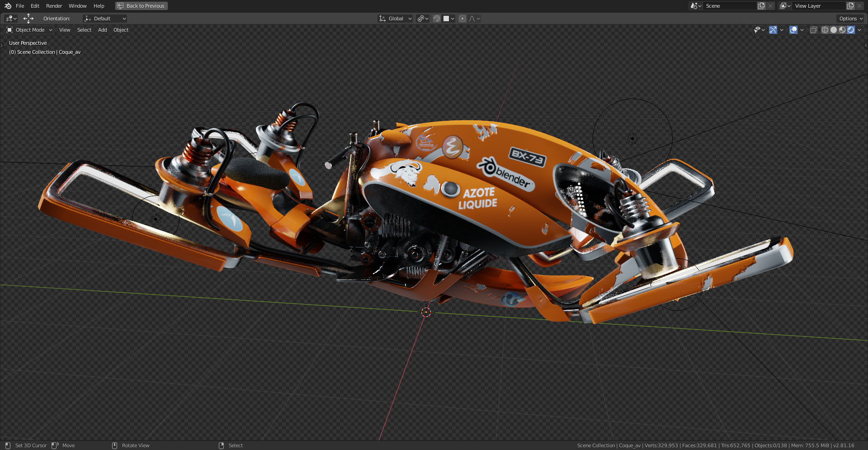Click the 'Scene Collection | Coque_av' overlay text
This screenshot has height=450, width=868.
pyautogui.click(x=45, y=52)
